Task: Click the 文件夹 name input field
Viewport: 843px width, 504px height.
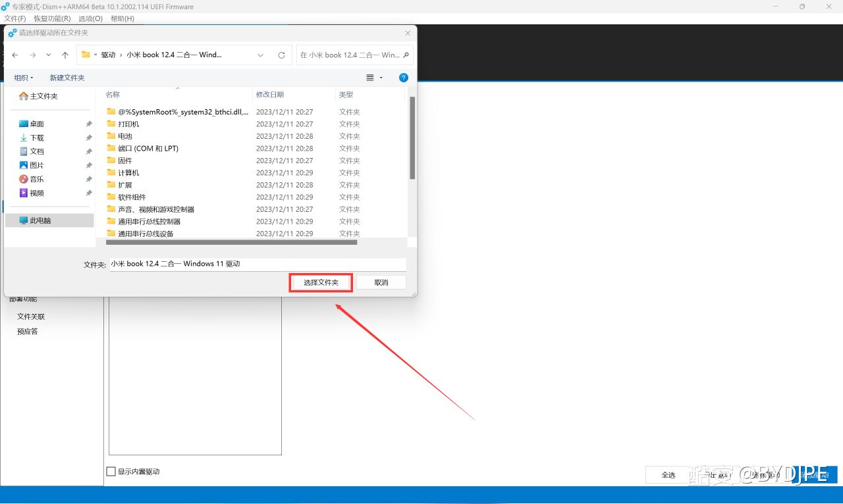Action: point(257,264)
